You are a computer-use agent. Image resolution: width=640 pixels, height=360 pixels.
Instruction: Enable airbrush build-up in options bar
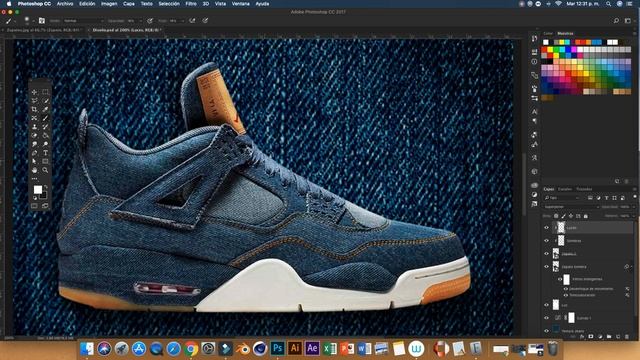coord(192,20)
